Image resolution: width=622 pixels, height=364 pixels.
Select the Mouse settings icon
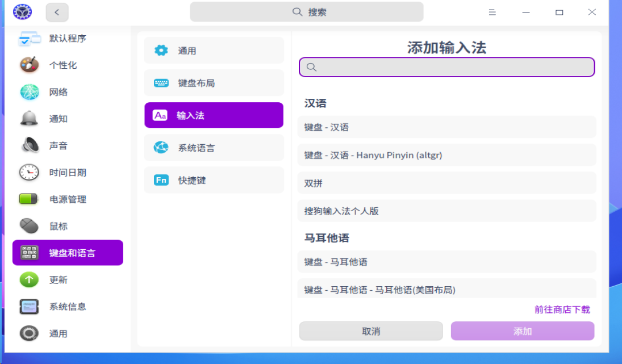(30, 226)
